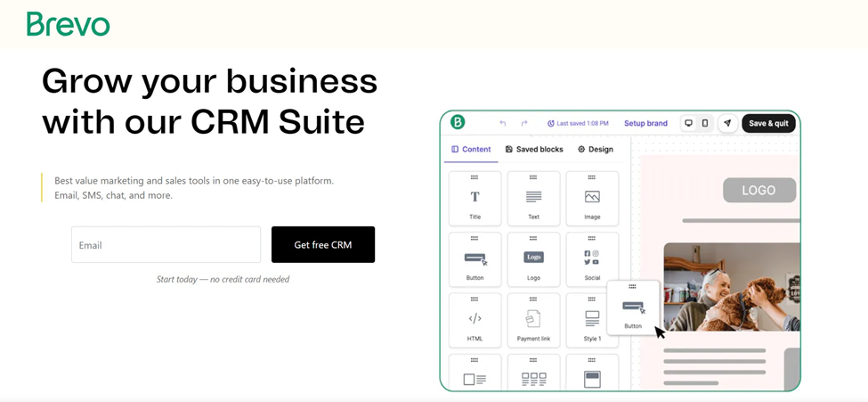Click the Save & quit button

768,123
